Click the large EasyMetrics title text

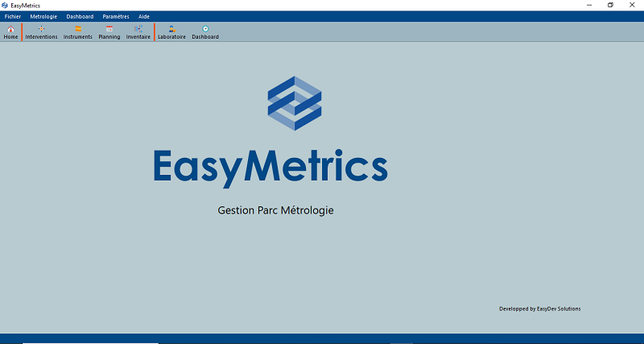(270, 168)
